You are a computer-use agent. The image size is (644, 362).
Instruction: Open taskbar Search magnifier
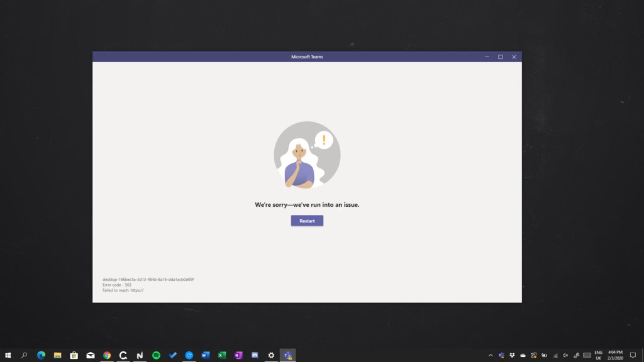point(25,355)
